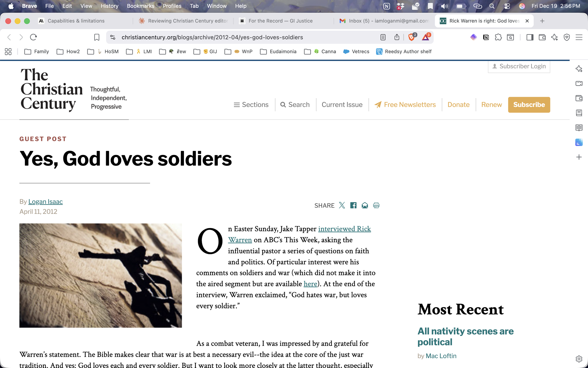
Task: Click the email share envelope icon
Action: 365,205
